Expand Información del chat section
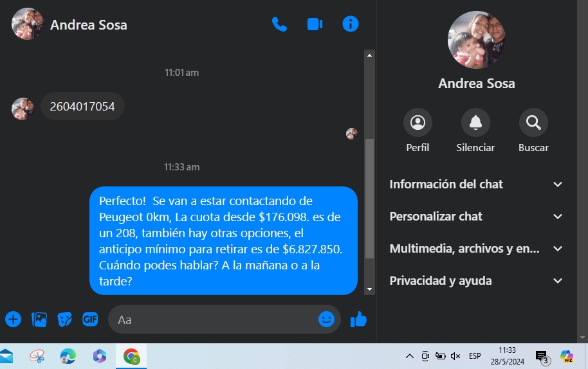The width and height of the screenshot is (588, 369). (476, 184)
